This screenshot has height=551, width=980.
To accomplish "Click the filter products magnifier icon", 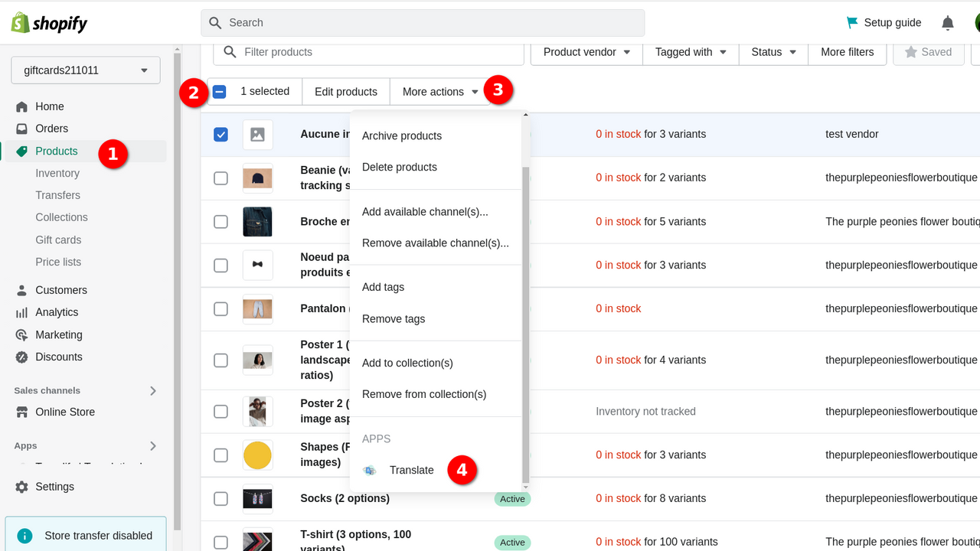I will click(229, 52).
